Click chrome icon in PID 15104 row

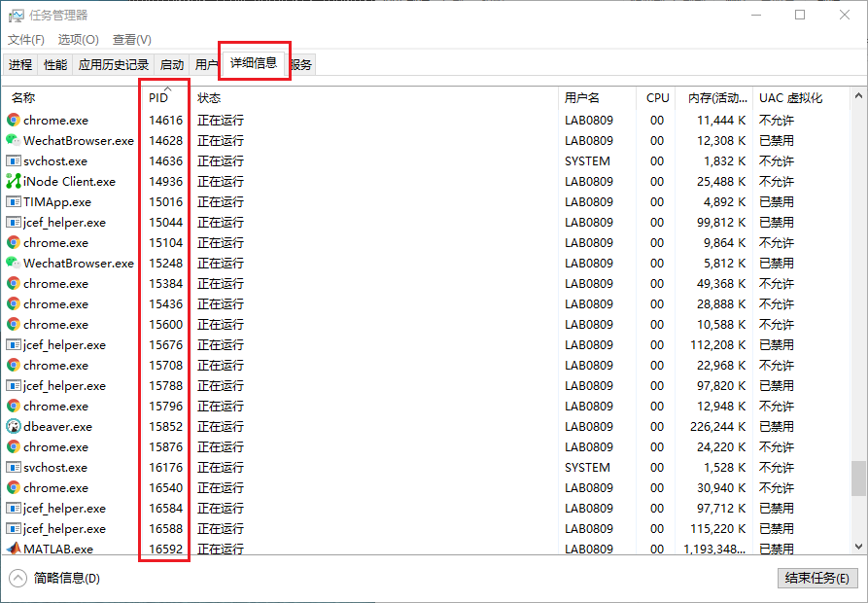click(14, 242)
